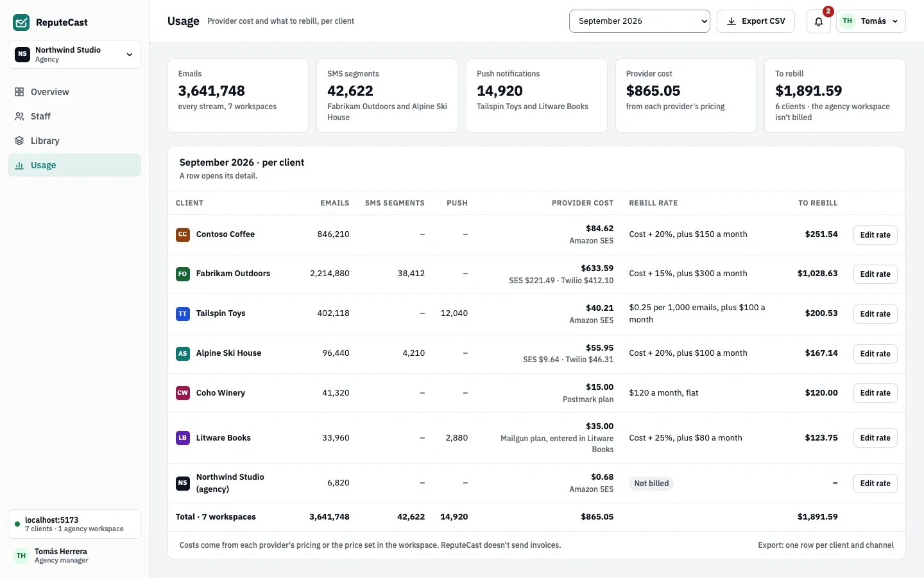Screen dimensions: 924x578
Task: Click the Staff people icon in sidebar
Action: click(19, 116)
